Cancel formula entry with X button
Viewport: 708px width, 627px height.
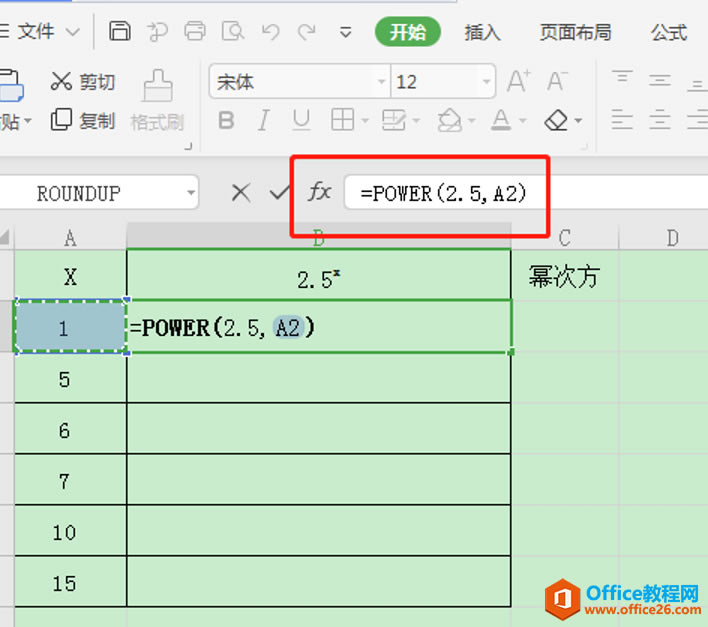241,193
